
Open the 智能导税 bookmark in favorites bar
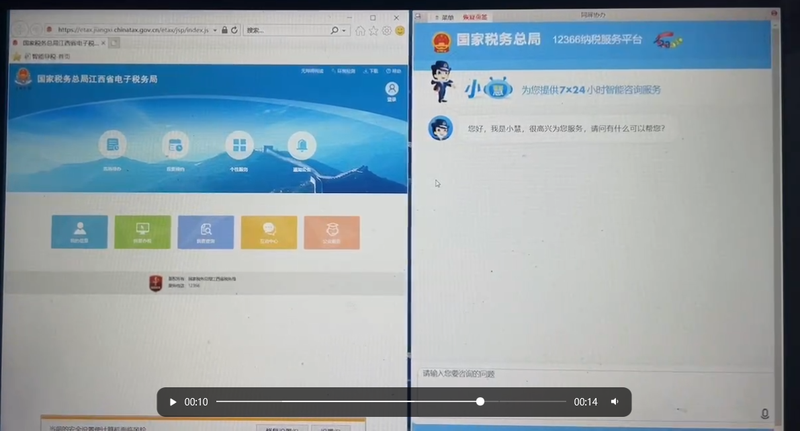[x=47, y=56]
